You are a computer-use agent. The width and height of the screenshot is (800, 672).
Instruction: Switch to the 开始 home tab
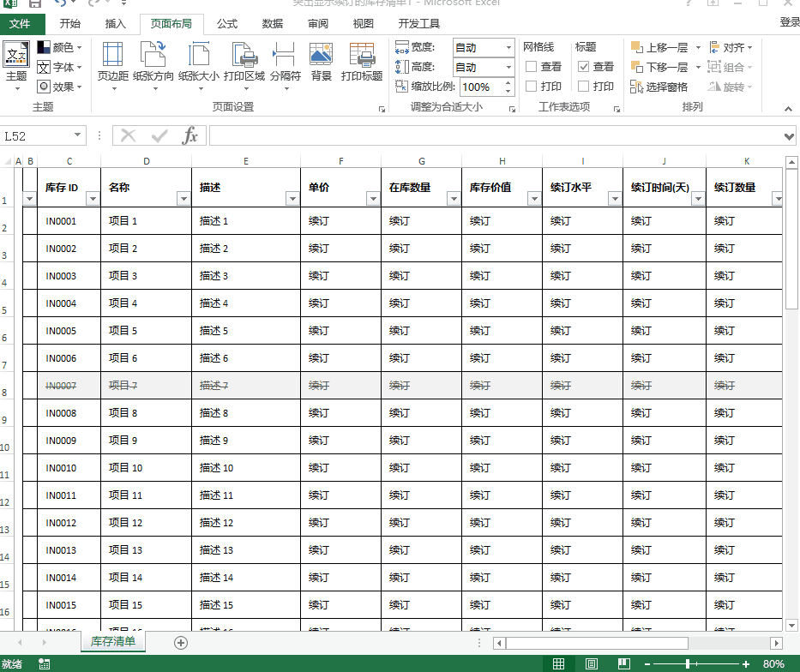pos(70,23)
